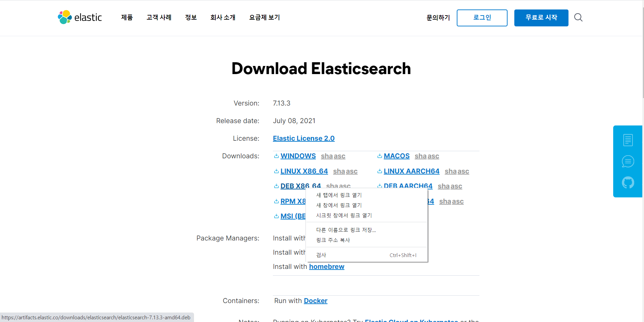644x322 pixels.
Task: Choose 시크릿 창에서 링크 열기 in context menu
Action: [367, 215]
